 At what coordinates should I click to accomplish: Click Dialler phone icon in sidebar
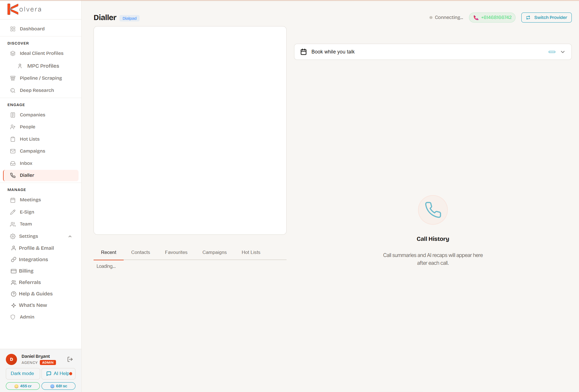click(x=13, y=175)
